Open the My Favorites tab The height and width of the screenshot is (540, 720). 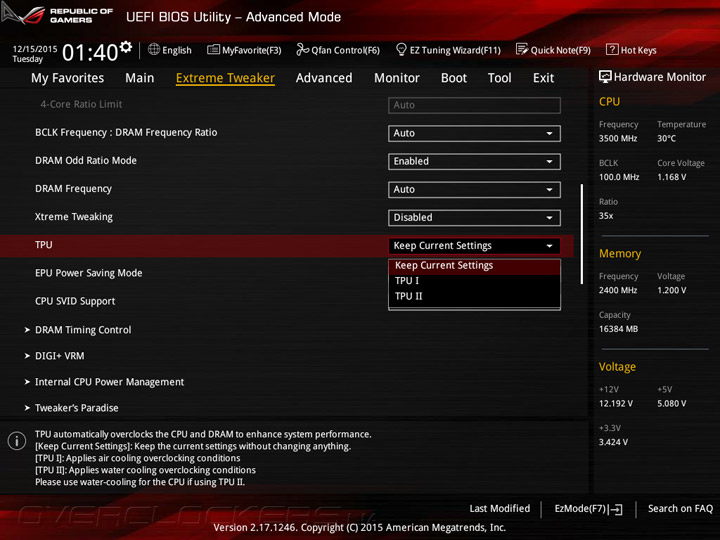tap(68, 78)
